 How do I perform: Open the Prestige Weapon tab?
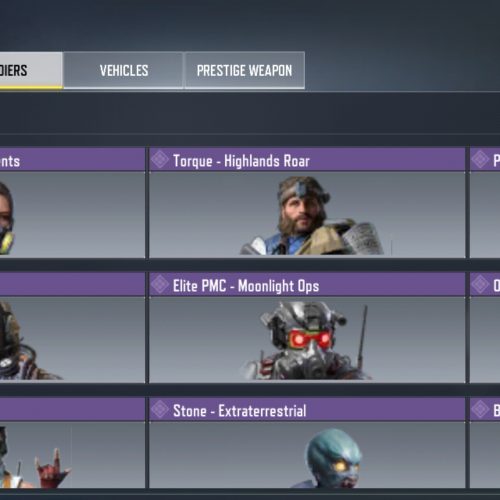pyautogui.click(x=244, y=70)
